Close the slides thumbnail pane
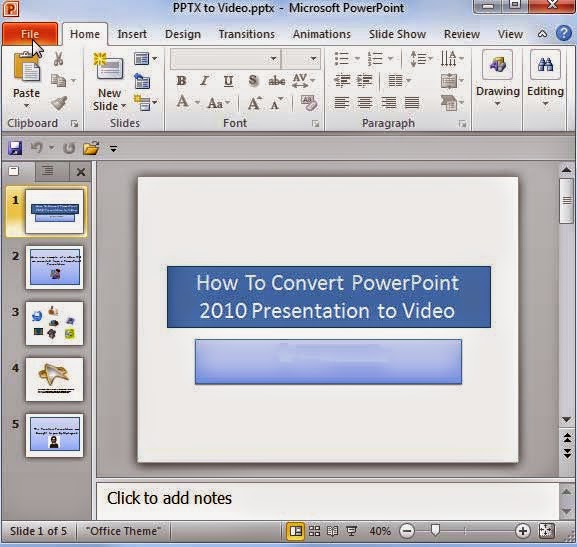This screenshot has height=547, width=577. [x=81, y=172]
